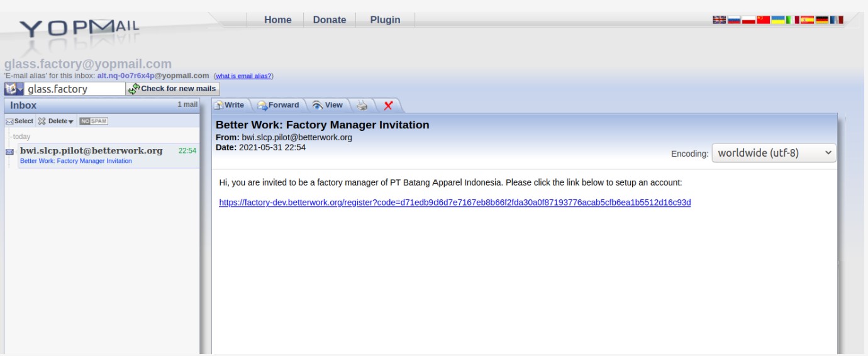Open the Donate menu item

pos(330,19)
